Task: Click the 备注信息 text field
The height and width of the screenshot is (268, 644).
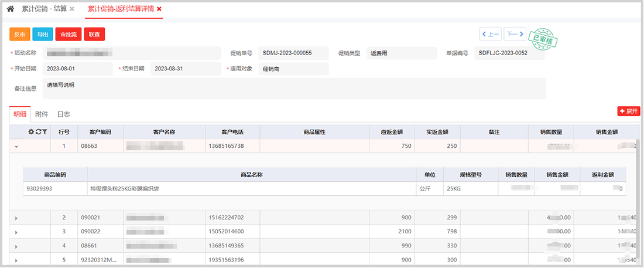Action: pyautogui.click(x=293, y=89)
